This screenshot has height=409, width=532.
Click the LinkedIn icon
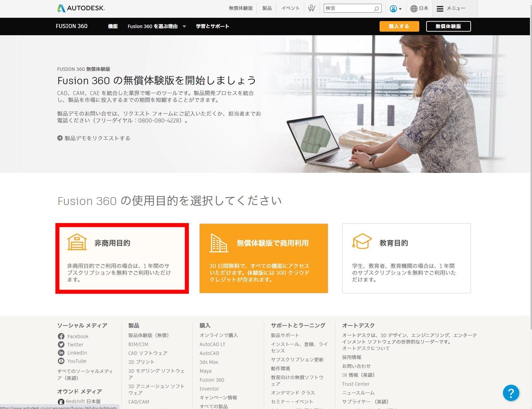point(61,353)
